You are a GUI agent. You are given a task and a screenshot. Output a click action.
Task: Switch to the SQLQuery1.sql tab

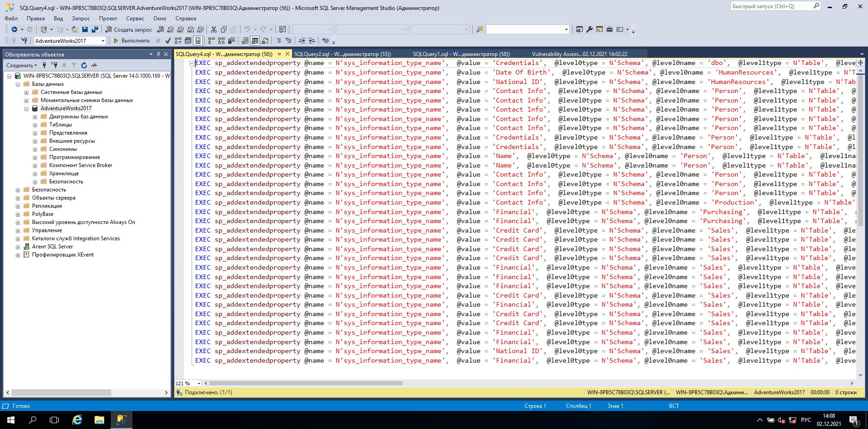tap(461, 54)
